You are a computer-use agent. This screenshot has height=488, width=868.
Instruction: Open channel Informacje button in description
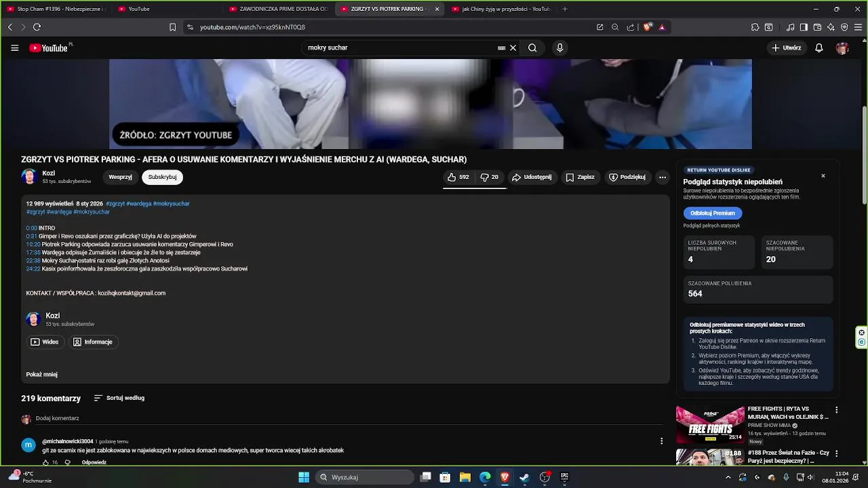pyautogui.click(x=92, y=342)
